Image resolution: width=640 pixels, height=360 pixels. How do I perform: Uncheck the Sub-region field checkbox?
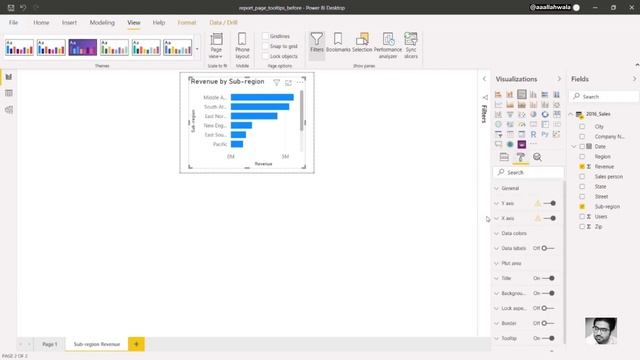pyautogui.click(x=582, y=207)
